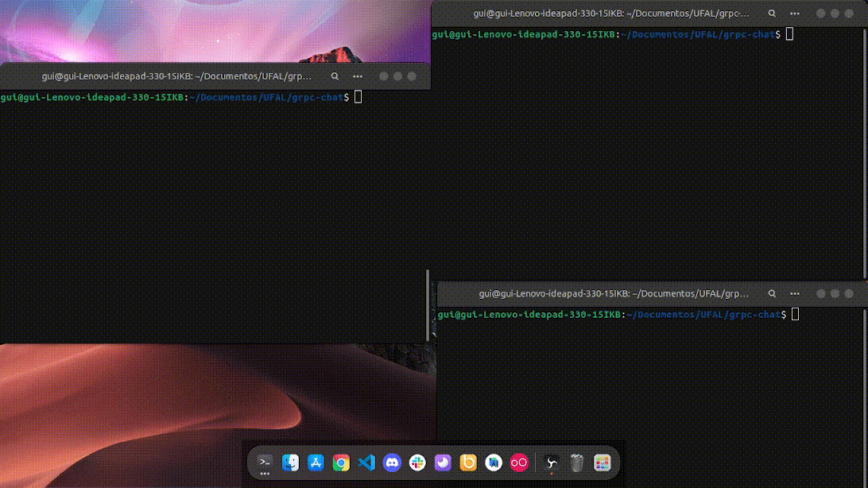This screenshot has width=868, height=488.
Task: Launch Slack from the dock
Action: click(417, 463)
